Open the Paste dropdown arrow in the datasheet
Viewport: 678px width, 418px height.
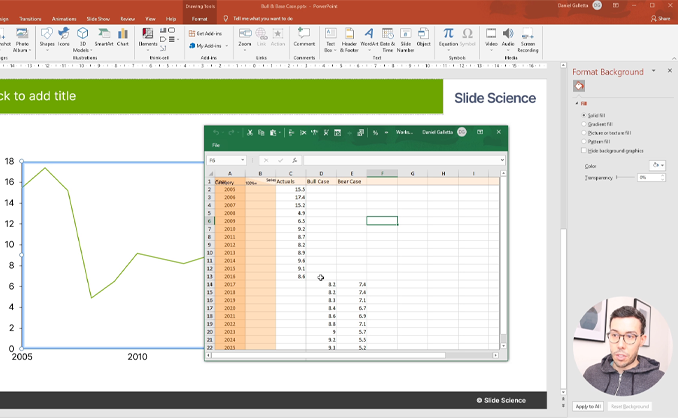pyautogui.click(x=280, y=133)
